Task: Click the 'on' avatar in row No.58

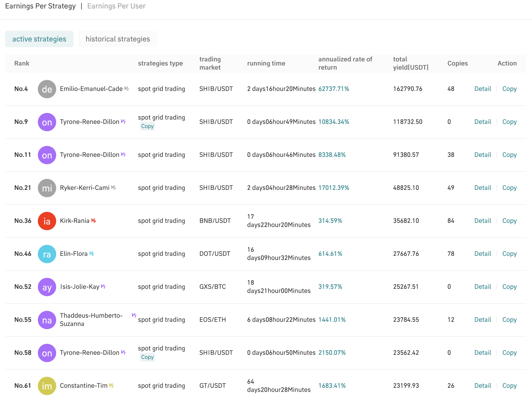Action: click(x=47, y=353)
